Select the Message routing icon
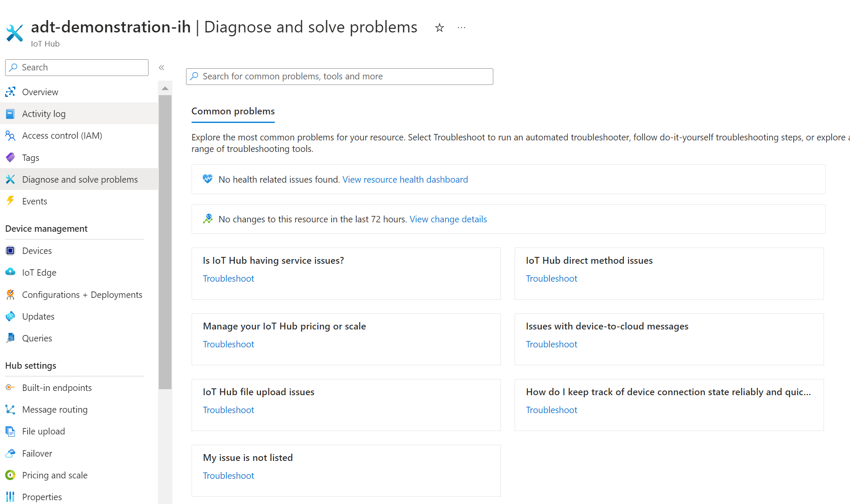This screenshot has height=504, width=850. [10, 409]
